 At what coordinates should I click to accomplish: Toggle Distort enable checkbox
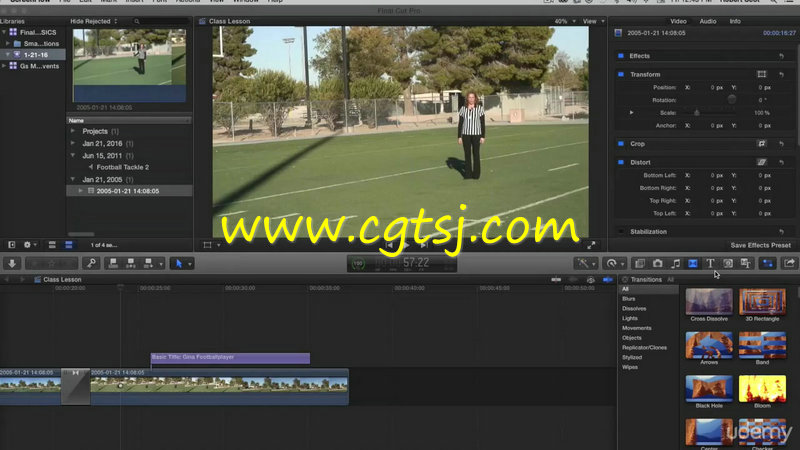pyautogui.click(x=621, y=162)
